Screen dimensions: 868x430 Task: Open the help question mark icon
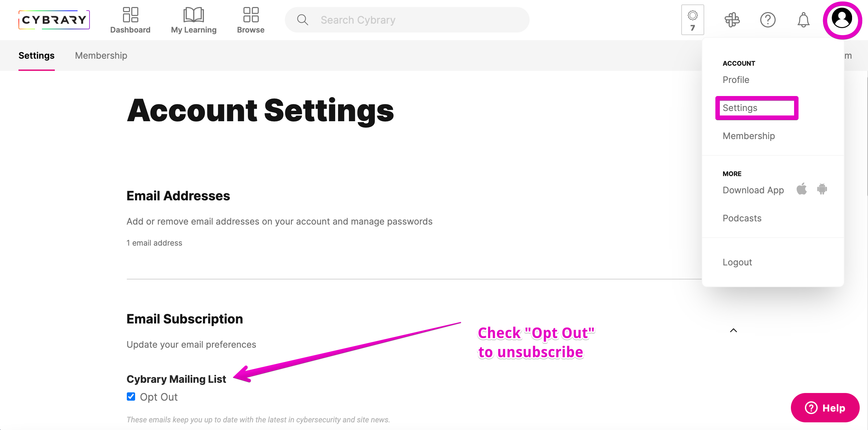[x=768, y=20]
